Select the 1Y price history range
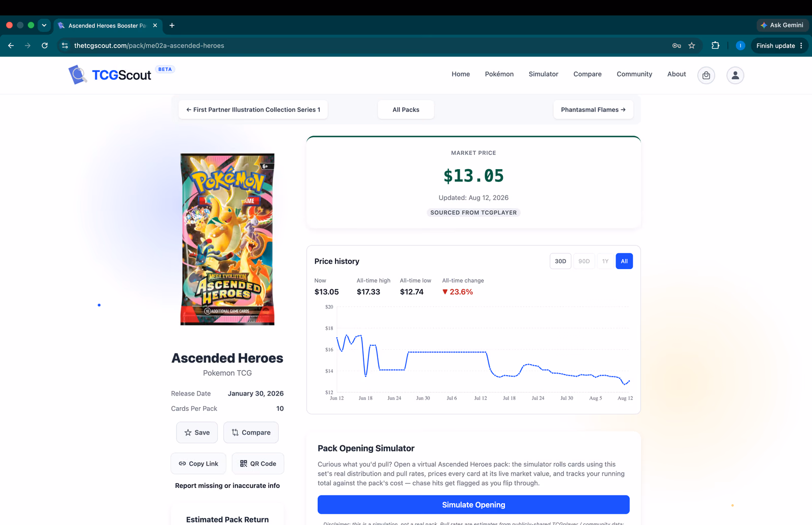The height and width of the screenshot is (525, 812). (x=605, y=261)
